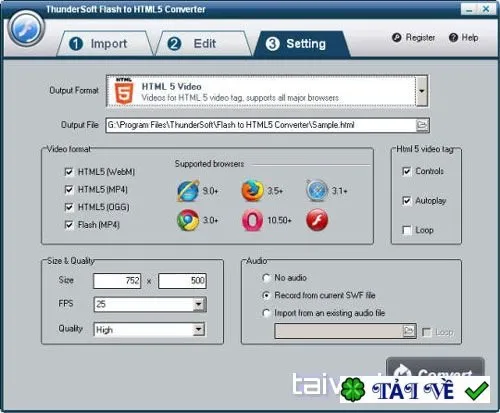Click the Safari 3.1+ browser icon
The height and width of the screenshot is (413, 500).
point(317,191)
